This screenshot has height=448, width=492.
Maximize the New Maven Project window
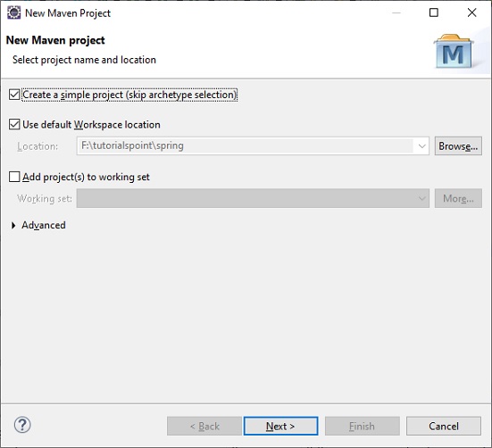point(434,12)
